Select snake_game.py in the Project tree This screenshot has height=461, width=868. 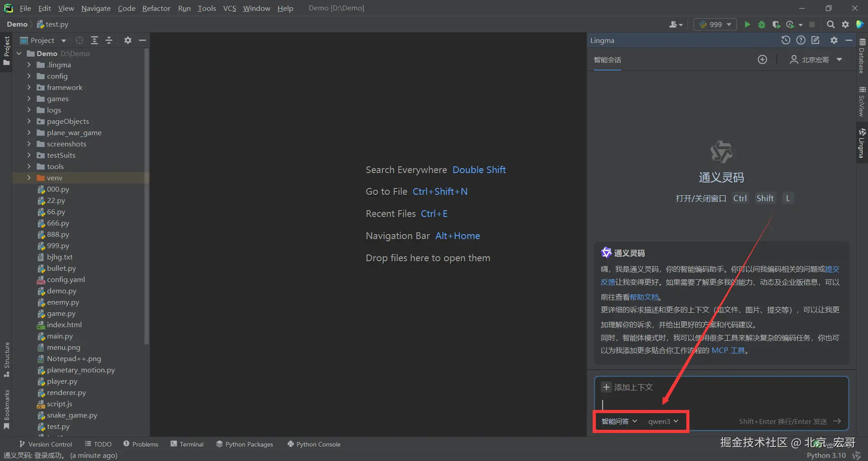72,415
